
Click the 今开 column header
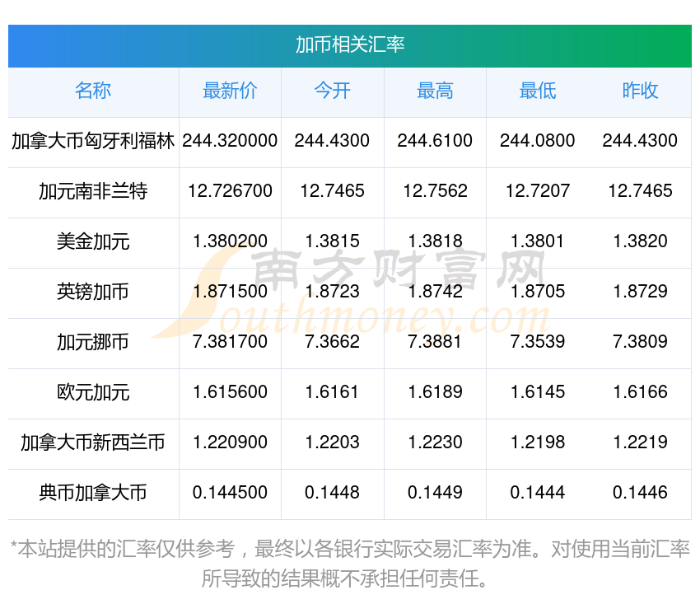coord(332,91)
